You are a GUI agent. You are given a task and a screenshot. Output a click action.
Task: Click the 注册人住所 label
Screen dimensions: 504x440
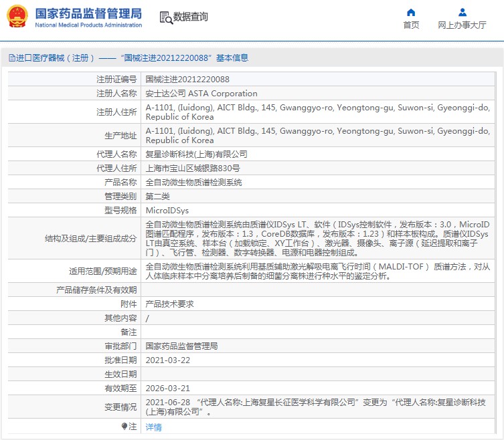[116, 112]
